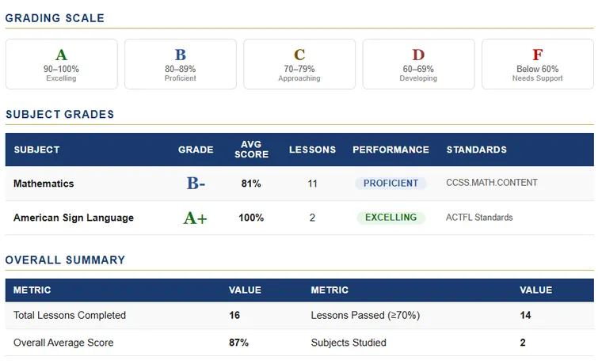Click the CCSS.MATH.CONTENT standards text
This screenshot has width=602, height=364.
[492, 183]
